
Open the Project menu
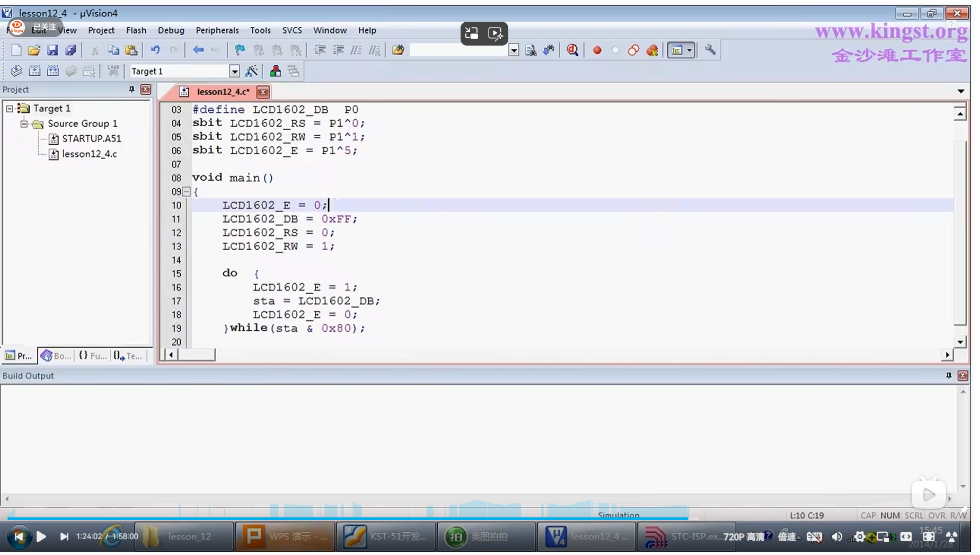pyautogui.click(x=101, y=30)
